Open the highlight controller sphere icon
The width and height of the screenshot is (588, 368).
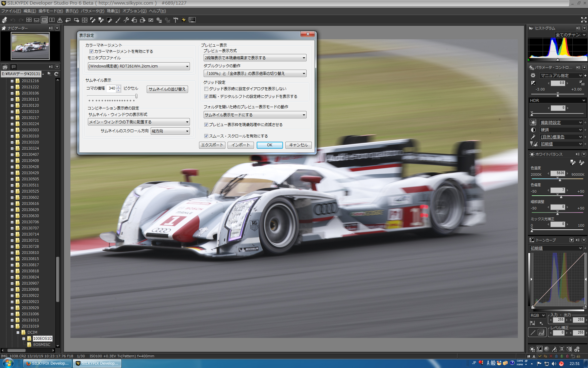547,349
